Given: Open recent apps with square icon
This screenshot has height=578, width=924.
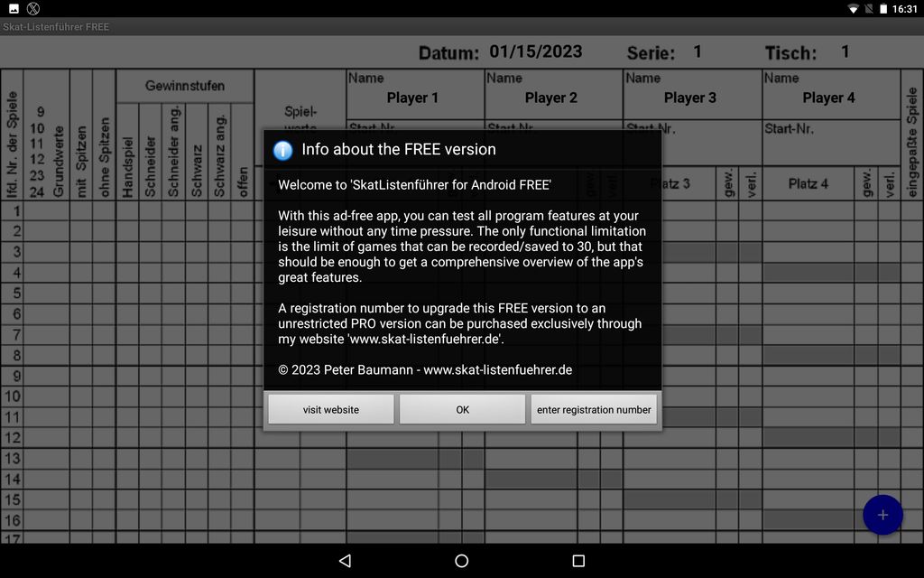Looking at the screenshot, I should (x=578, y=561).
